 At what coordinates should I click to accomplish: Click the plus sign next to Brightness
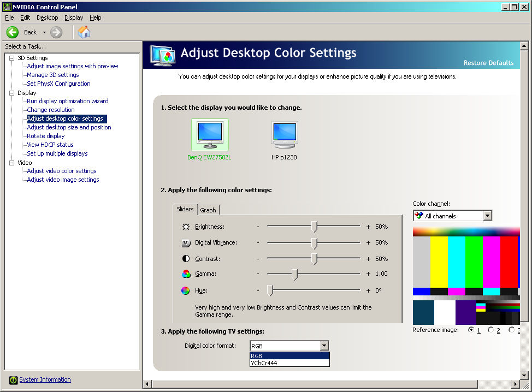(368, 227)
